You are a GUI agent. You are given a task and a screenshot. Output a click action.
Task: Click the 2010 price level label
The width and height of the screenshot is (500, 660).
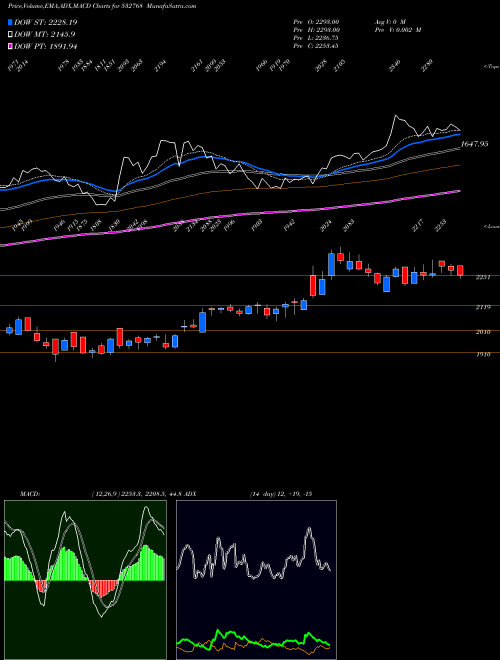pos(483,332)
